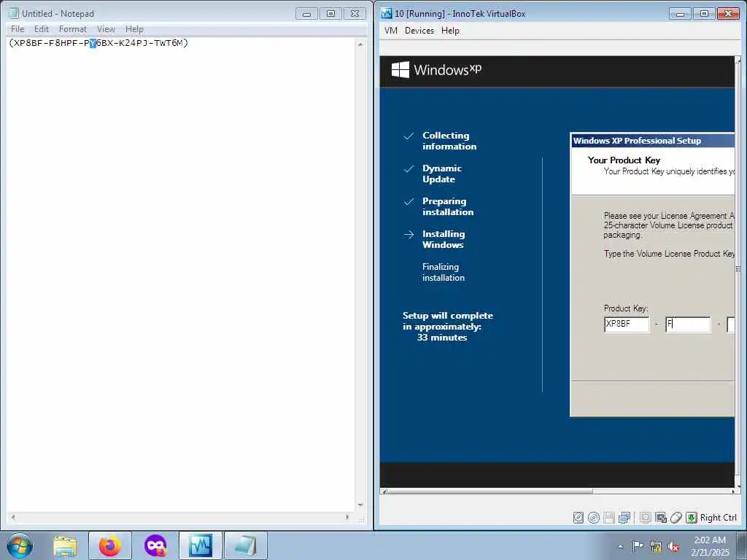Click Notepad vertical scrollbar down arrow

click(360, 505)
